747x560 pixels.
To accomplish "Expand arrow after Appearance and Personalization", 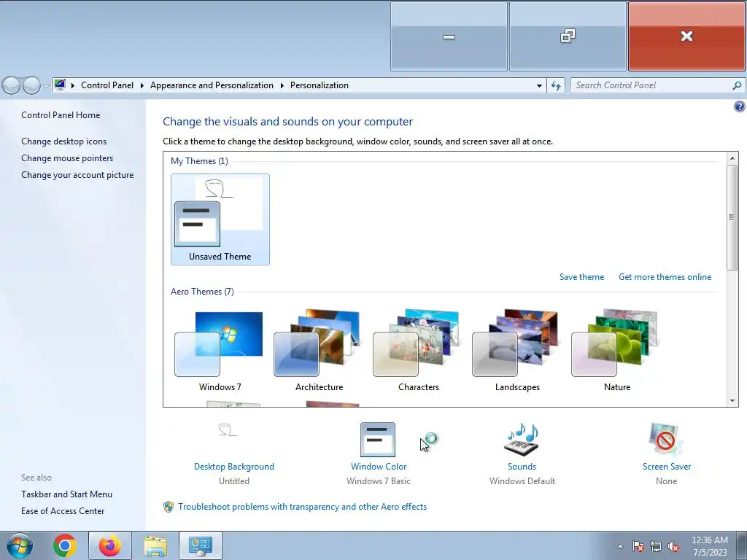I will click(282, 85).
